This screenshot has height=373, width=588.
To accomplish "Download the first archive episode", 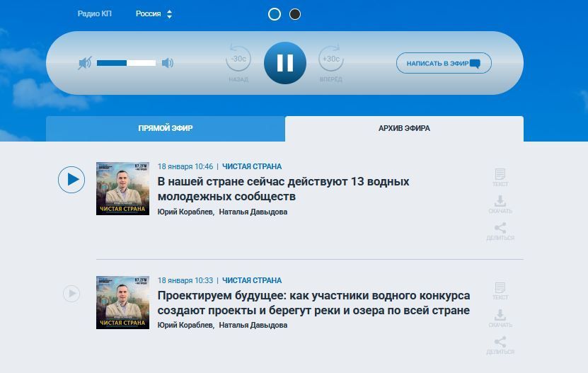I will tap(500, 205).
